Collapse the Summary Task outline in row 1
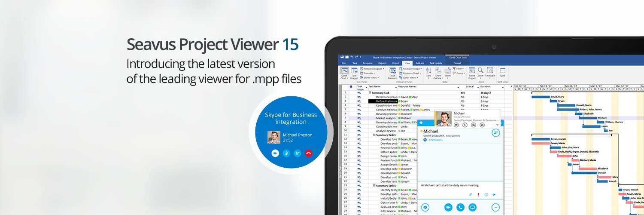The image size is (644, 215). 370,92
